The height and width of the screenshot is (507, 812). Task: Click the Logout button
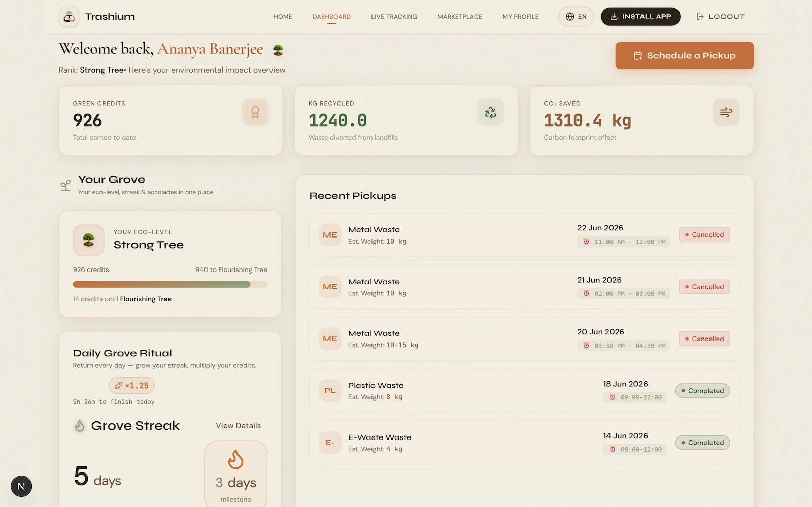pos(720,17)
